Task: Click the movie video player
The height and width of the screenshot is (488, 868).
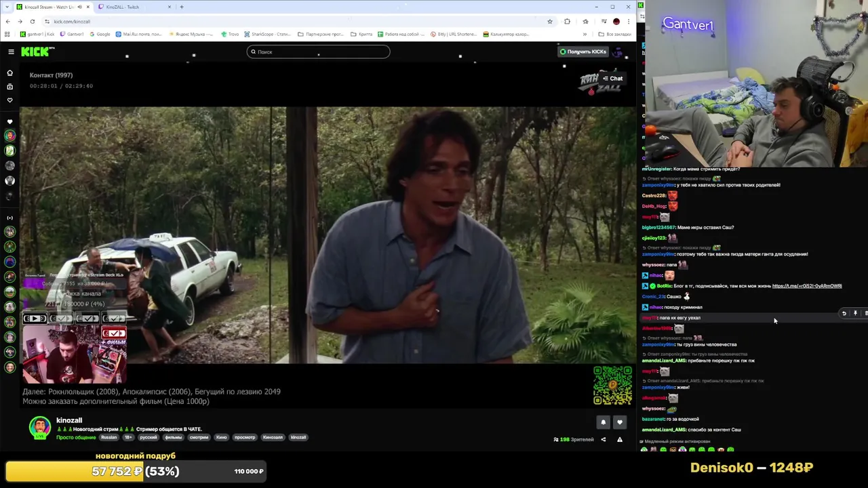Action: click(x=328, y=235)
